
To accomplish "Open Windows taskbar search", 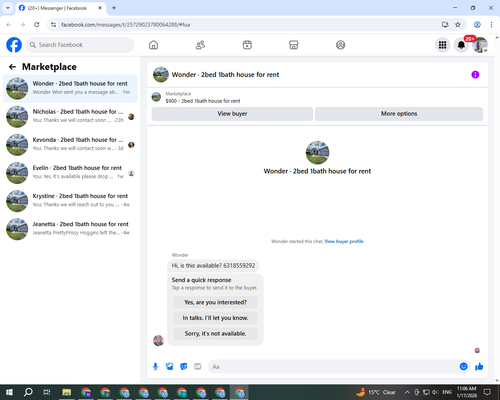I will (28, 392).
